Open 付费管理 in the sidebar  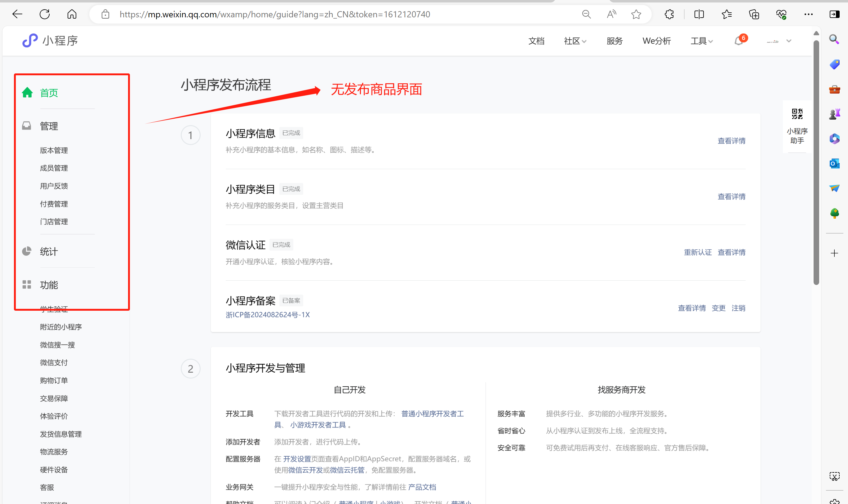54,204
